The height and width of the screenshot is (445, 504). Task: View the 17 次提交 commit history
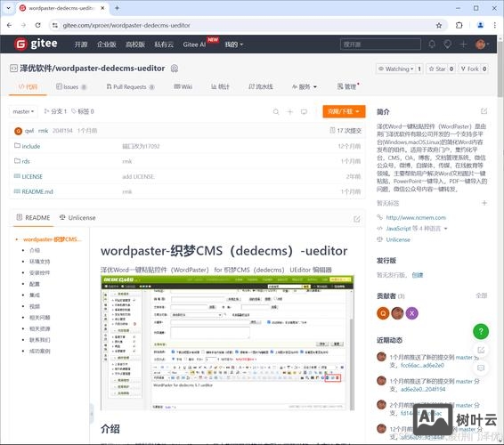click(345, 131)
